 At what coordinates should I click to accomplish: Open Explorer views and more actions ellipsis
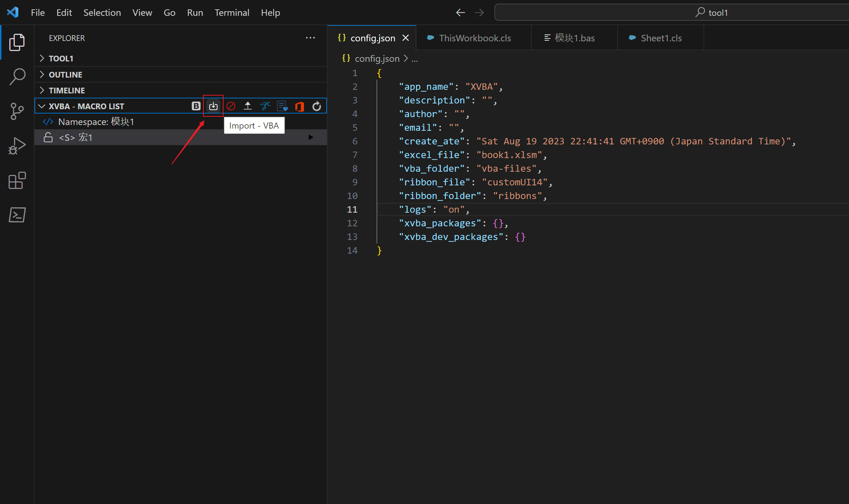310,38
